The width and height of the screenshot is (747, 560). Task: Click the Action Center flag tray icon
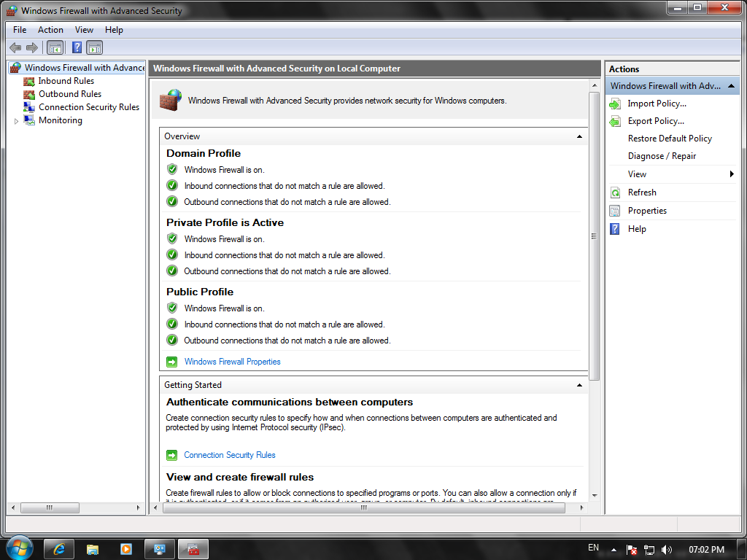(x=632, y=550)
